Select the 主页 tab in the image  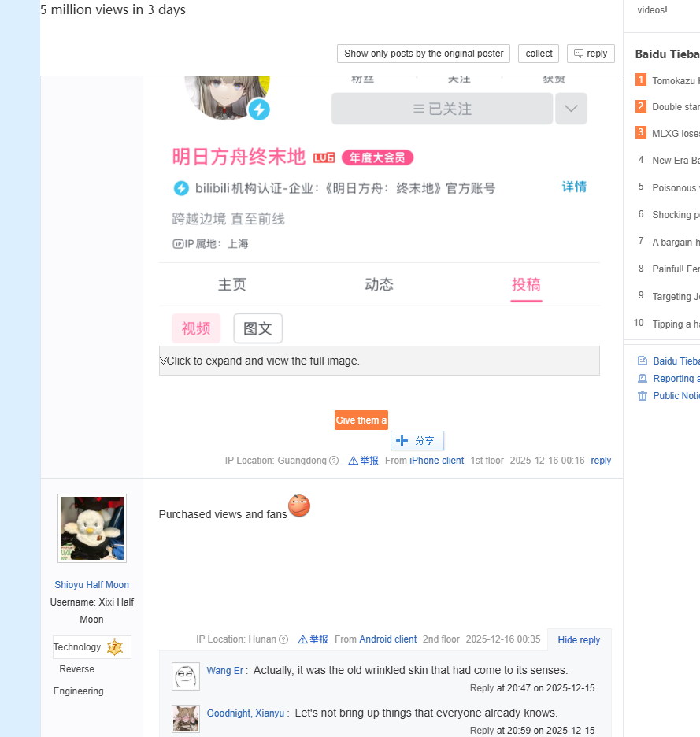[x=231, y=284]
